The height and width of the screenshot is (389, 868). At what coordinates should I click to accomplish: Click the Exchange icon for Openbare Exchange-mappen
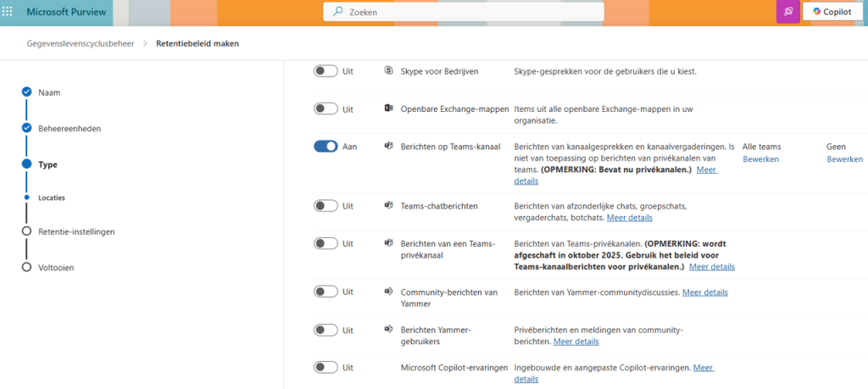pyautogui.click(x=388, y=108)
